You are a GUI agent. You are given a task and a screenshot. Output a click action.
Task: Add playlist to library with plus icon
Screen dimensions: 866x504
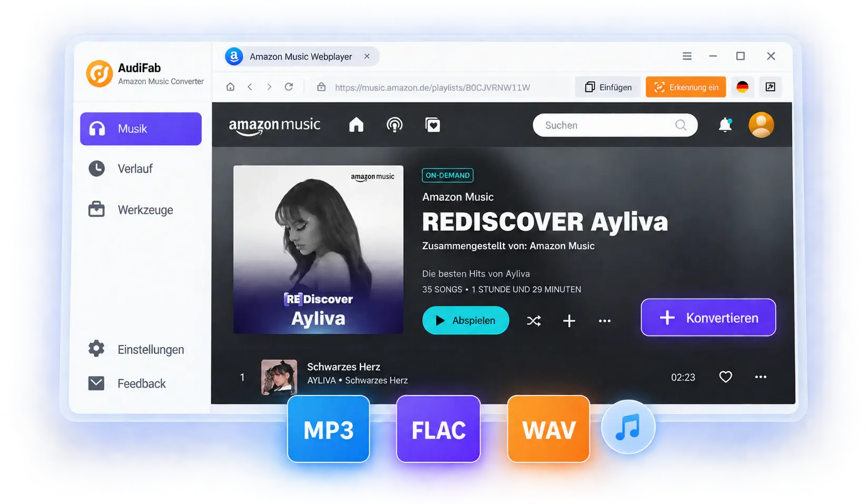pyautogui.click(x=569, y=321)
